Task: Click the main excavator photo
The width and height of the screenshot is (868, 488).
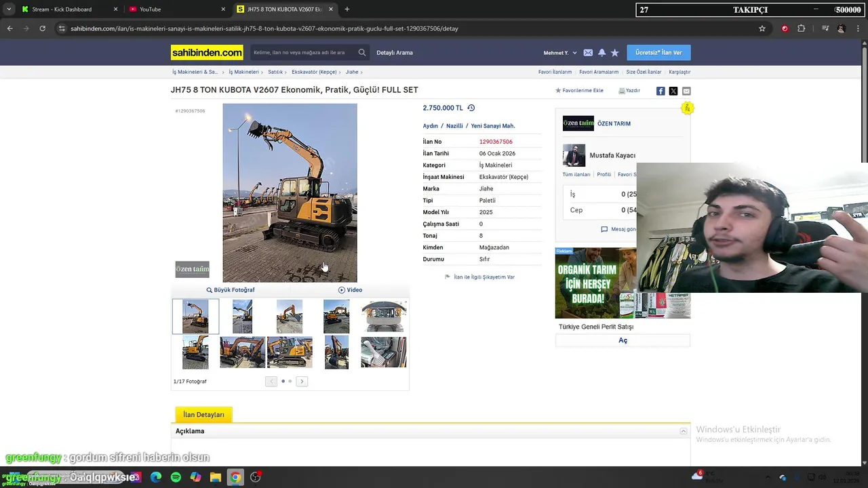Action: (x=290, y=192)
